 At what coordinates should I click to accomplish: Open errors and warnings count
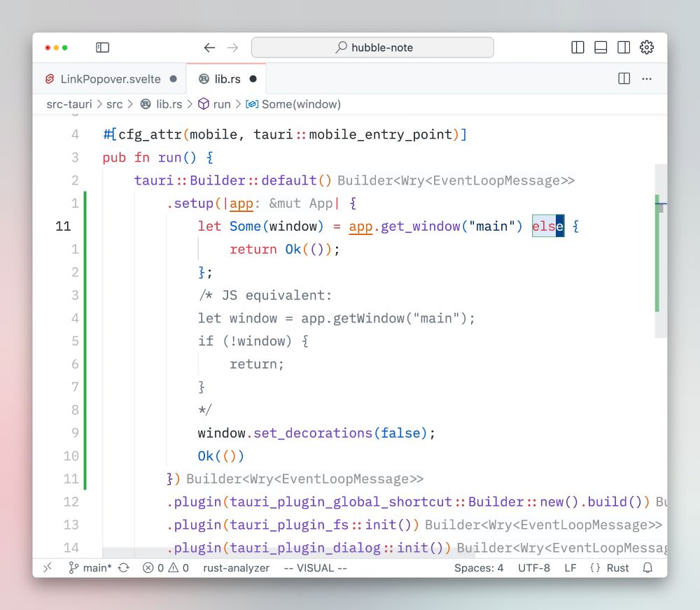click(x=166, y=567)
